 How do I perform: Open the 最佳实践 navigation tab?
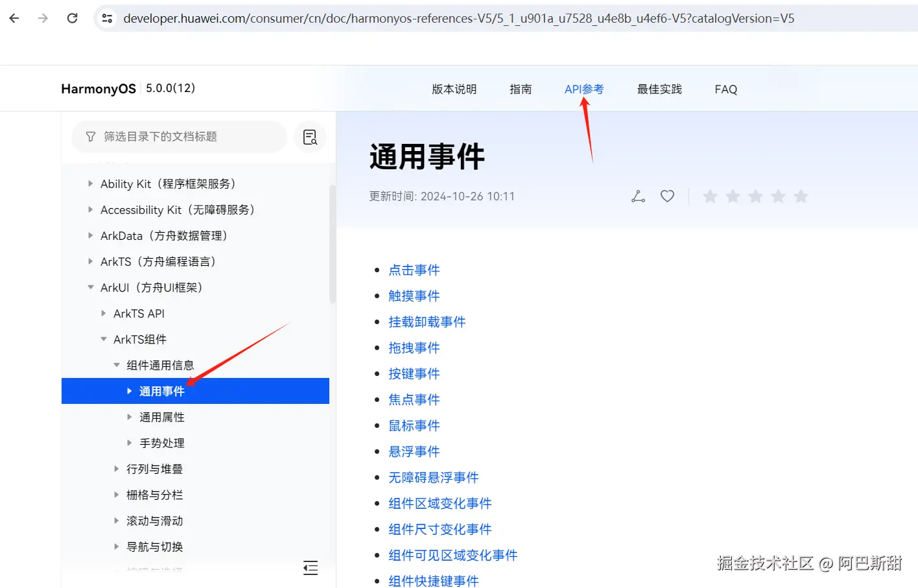[x=659, y=89]
